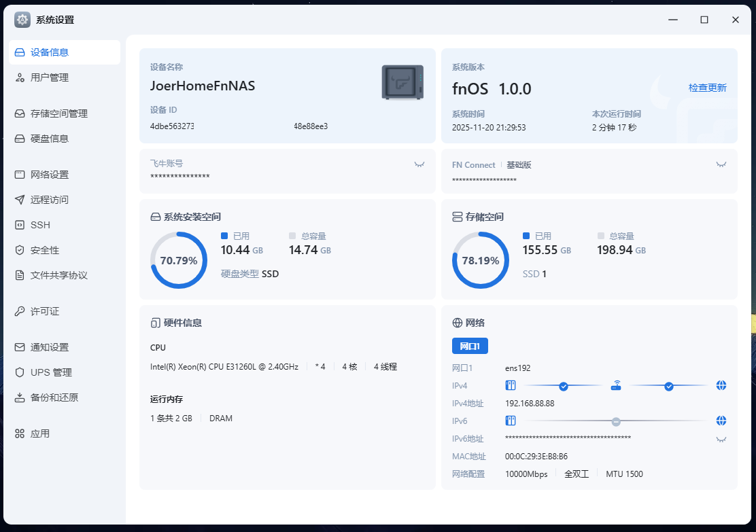Click the System Settings gear icon in title bar
The width and height of the screenshot is (756, 532).
(22, 20)
